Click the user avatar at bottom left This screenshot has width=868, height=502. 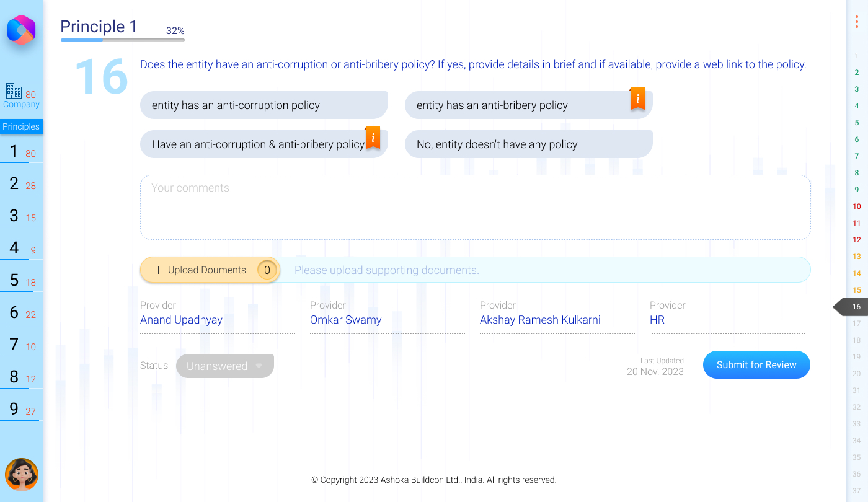[x=22, y=475]
